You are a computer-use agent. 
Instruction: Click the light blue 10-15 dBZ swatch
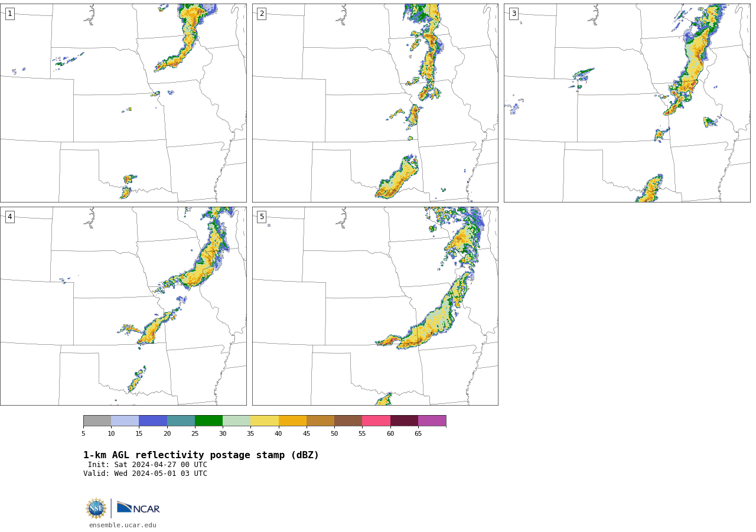125,420
